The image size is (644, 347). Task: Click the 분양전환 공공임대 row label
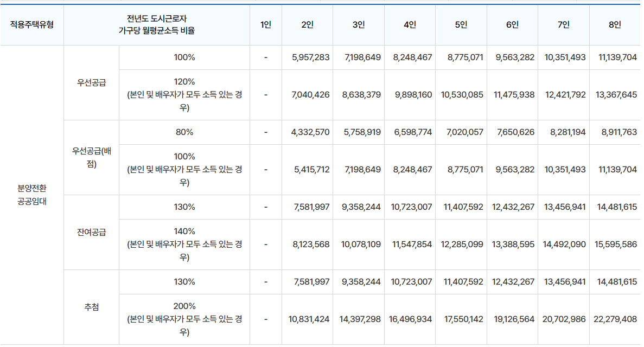pos(33,195)
